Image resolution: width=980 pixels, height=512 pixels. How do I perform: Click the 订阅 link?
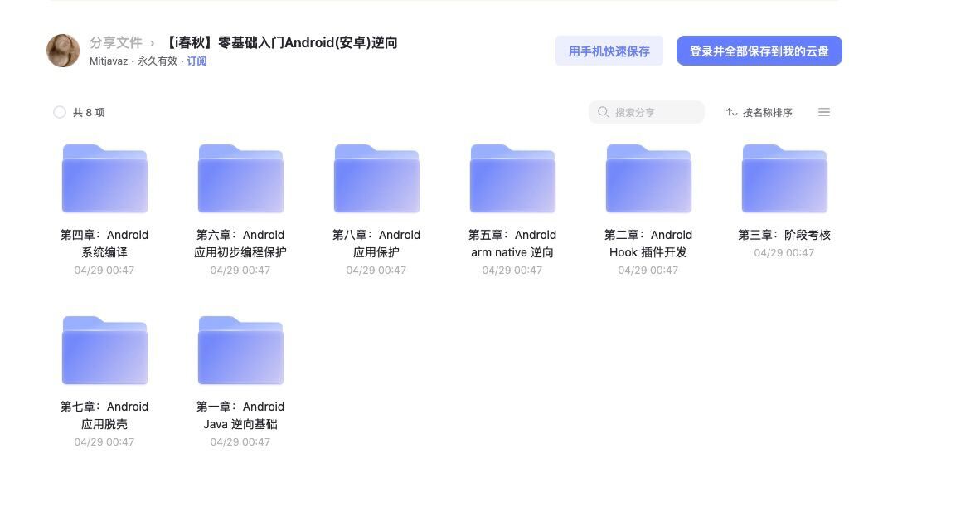click(x=196, y=61)
